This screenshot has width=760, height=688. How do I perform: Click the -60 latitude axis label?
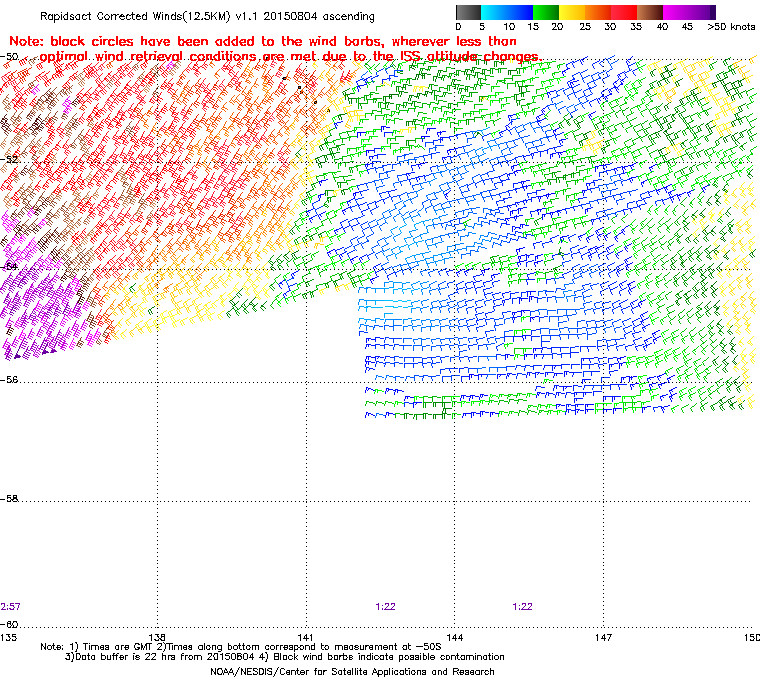pyautogui.click(x=10, y=624)
